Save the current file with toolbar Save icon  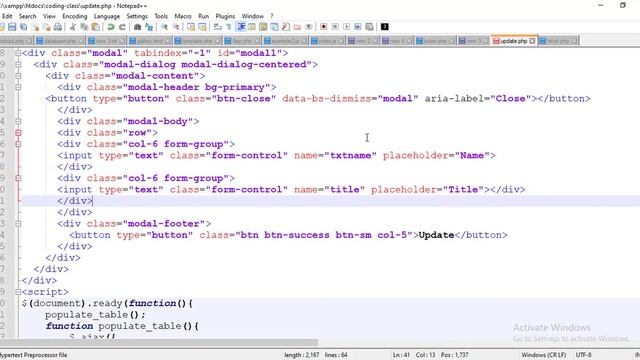[x=12, y=27]
